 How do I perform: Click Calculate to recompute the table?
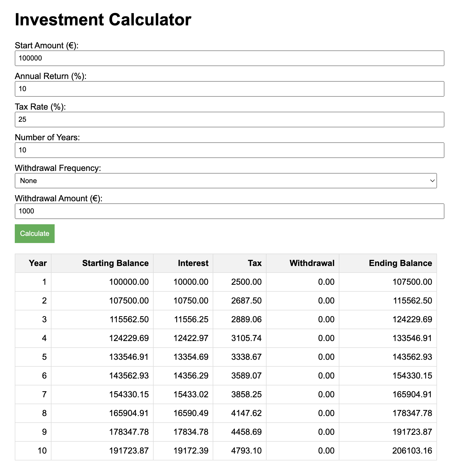tap(35, 234)
